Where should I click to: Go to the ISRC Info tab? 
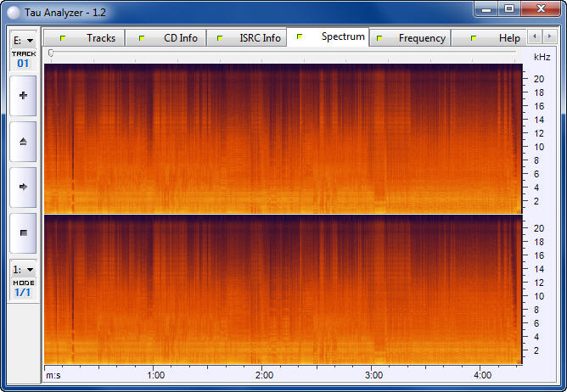click(x=249, y=38)
